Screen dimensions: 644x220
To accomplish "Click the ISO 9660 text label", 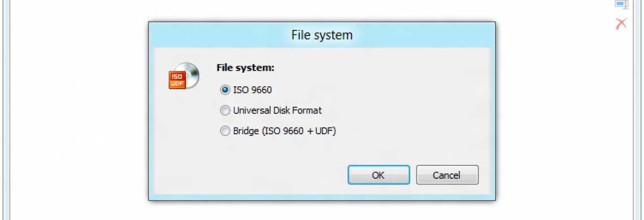I will point(252,90).
